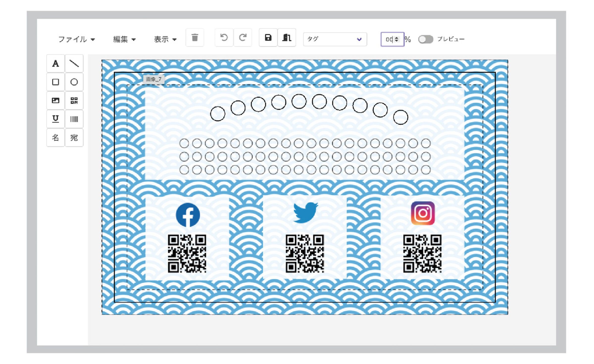
Task: Select the underlined text tool
Action: tap(56, 119)
